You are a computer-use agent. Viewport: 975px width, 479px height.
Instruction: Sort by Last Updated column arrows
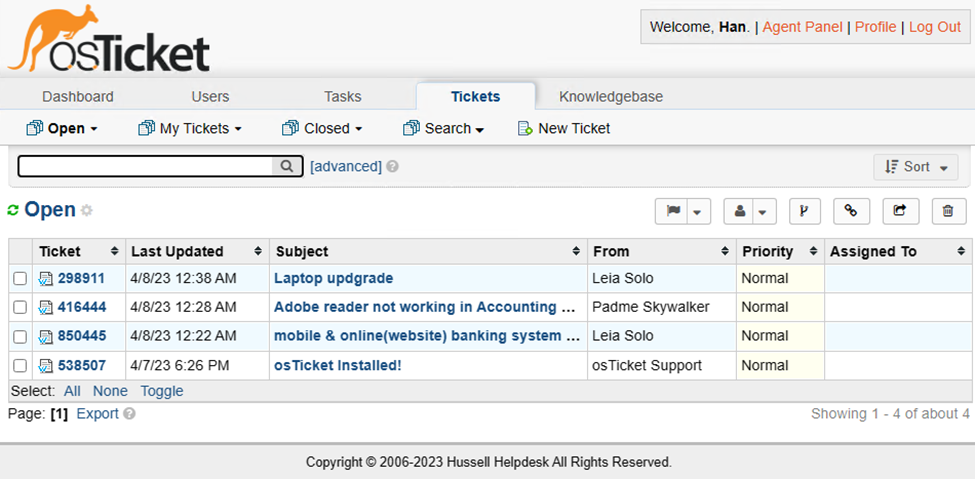pyautogui.click(x=258, y=251)
